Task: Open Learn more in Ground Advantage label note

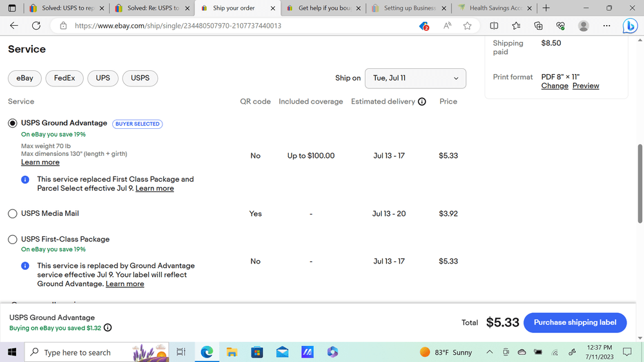Action: coord(125,284)
